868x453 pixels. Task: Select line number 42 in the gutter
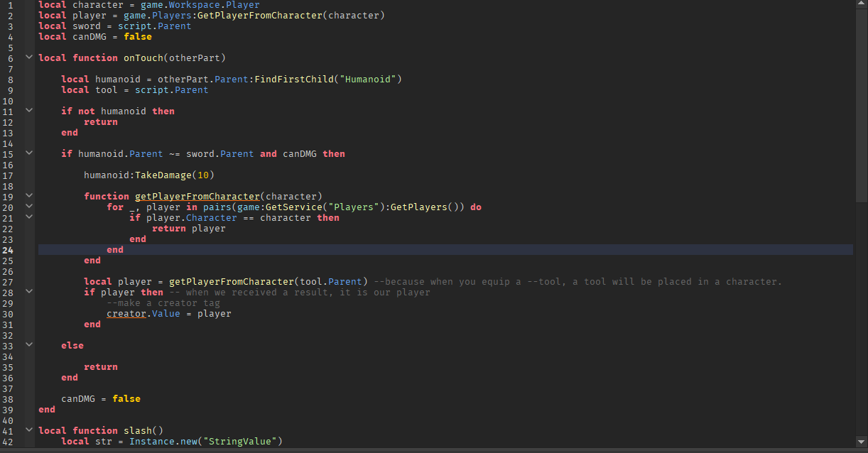[8, 442]
